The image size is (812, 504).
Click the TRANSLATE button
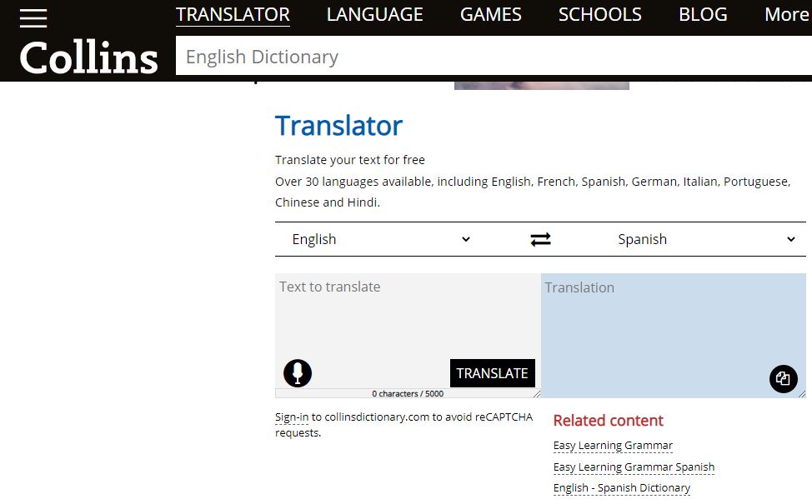[x=492, y=373]
